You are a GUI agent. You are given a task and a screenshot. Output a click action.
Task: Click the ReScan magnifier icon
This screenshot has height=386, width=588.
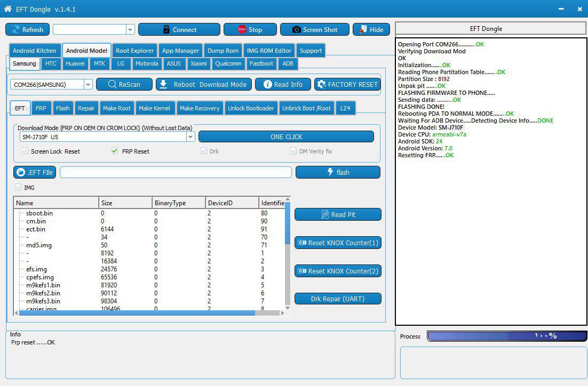coord(112,84)
